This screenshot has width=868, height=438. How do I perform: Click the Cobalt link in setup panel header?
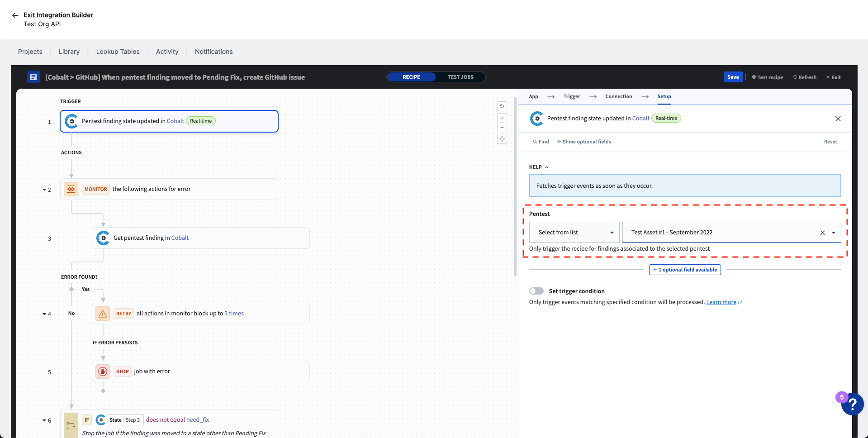pyautogui.click(x=640, y=118)
